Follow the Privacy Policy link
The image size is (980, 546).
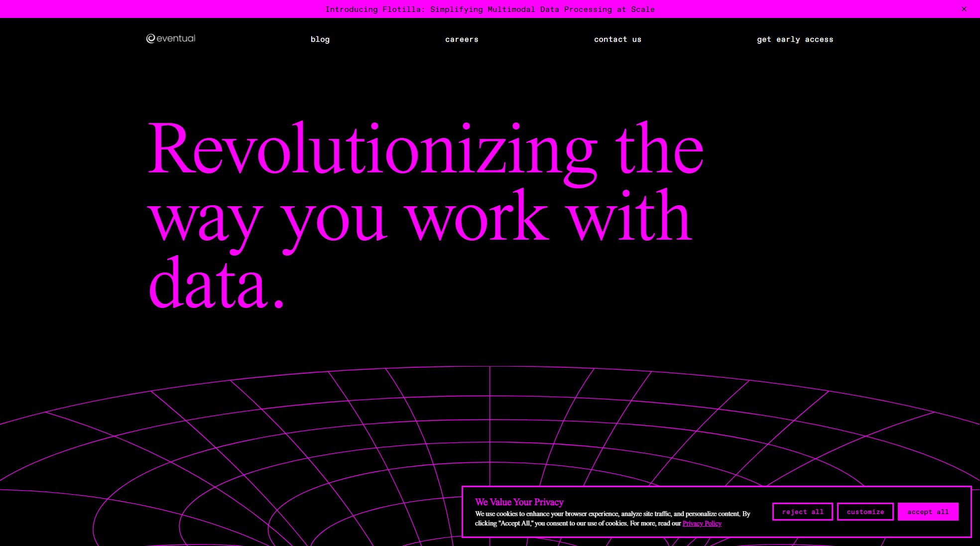(x=702, y=524)
